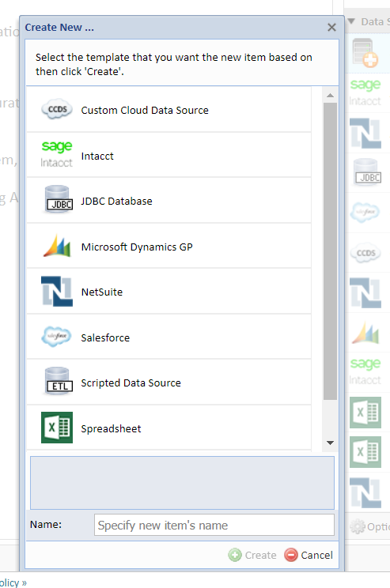Open the JDBC data source in background panel
390x588 pixels.
click(368, 172)
